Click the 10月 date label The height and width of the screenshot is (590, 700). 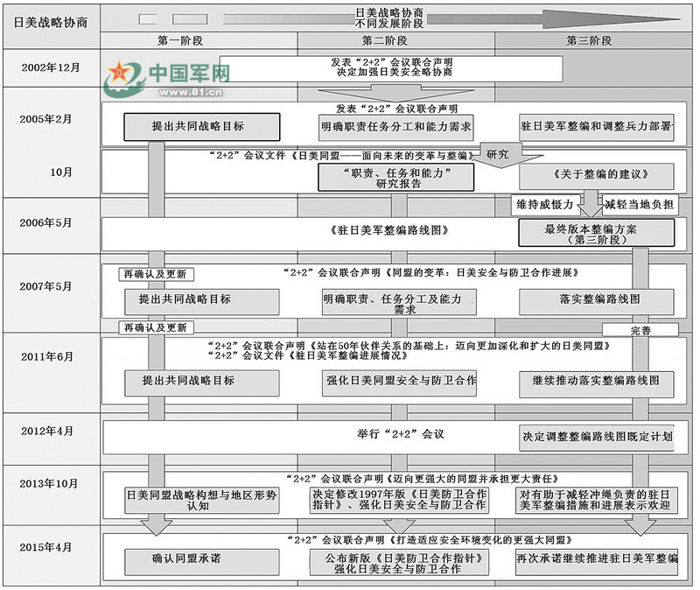61,172
